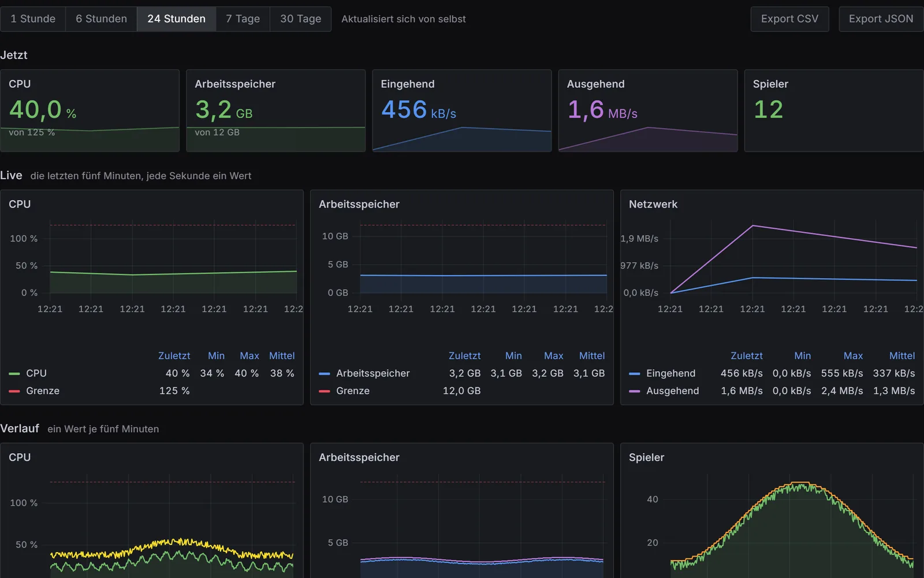This screenshot has width=924, height=578.
Task: Click the Export JSON button
Action: pyautogui.click(x=881, y=19)
